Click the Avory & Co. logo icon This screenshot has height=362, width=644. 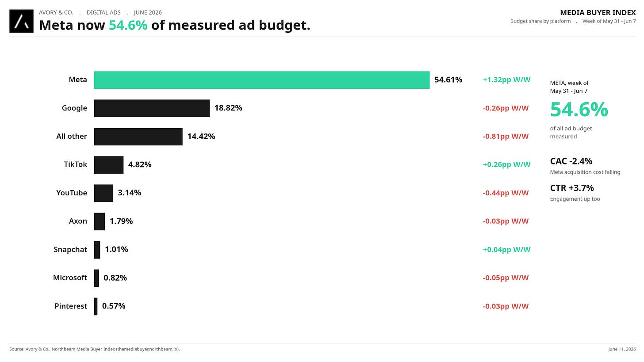[21, 21]
